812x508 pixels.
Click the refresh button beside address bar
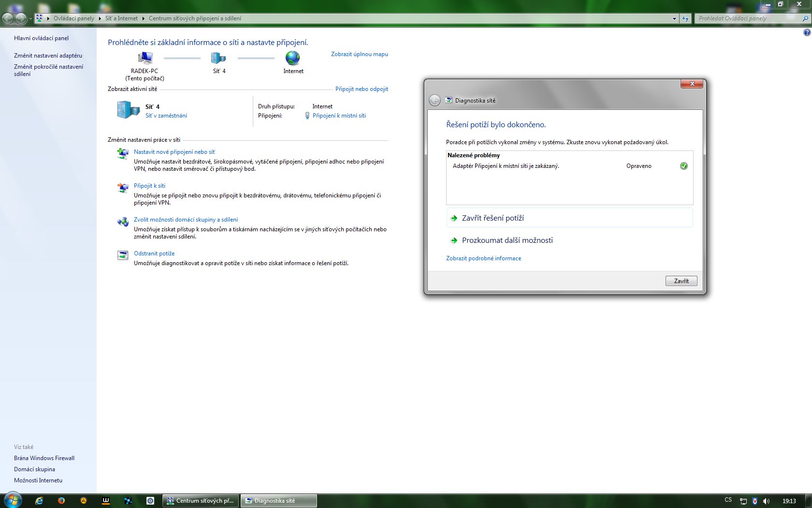[x=685, y=18]
